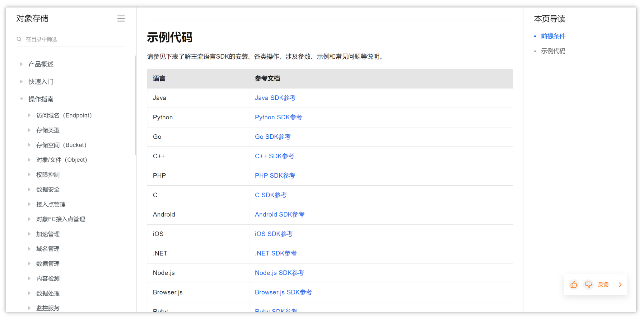Collapse the 操作指南 tree node arrow

pyautogui.click(x=21, y=99)
